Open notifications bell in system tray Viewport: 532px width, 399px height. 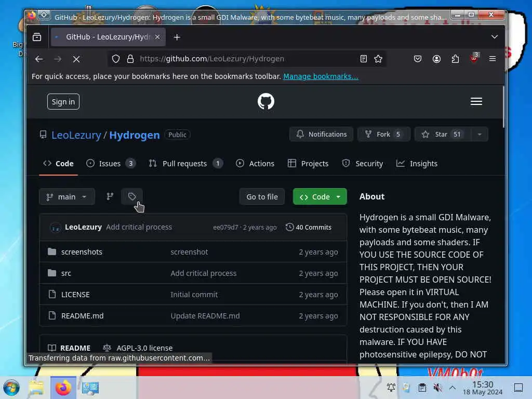point(391,388)
